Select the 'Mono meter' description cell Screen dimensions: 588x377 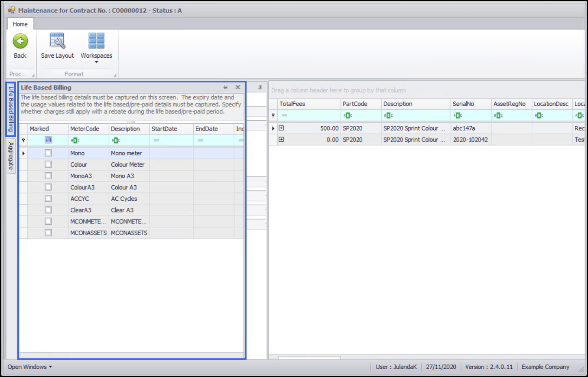tap(130, 153)
